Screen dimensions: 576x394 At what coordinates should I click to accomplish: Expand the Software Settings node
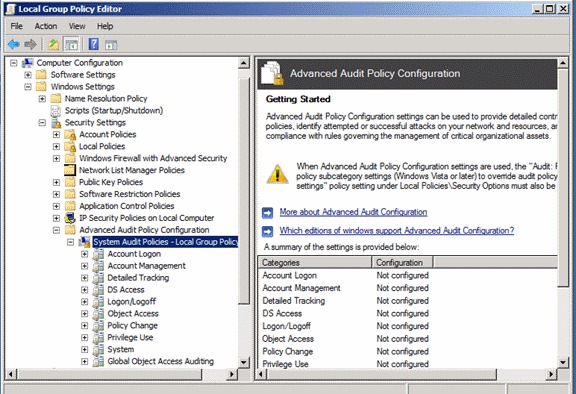tap(28, 75)
